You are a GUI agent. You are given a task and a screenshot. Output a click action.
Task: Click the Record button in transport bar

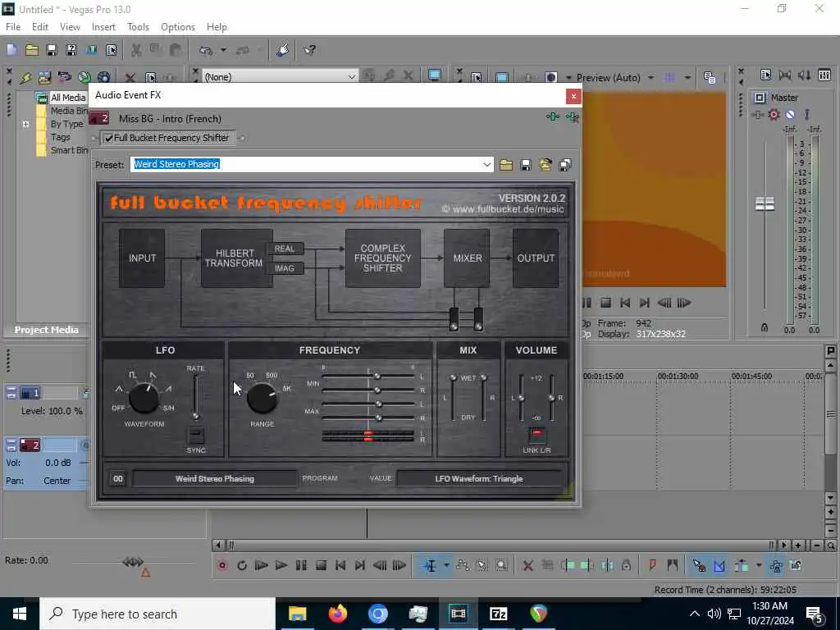click(222, 565)
